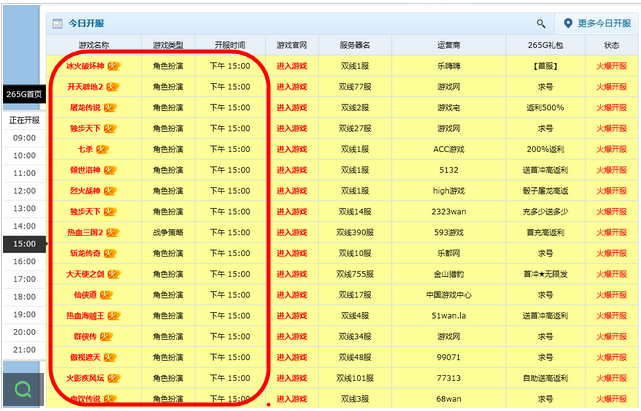Select the 10:00 time slot
This screenshot has width=641, height=411.
point(25,155)
